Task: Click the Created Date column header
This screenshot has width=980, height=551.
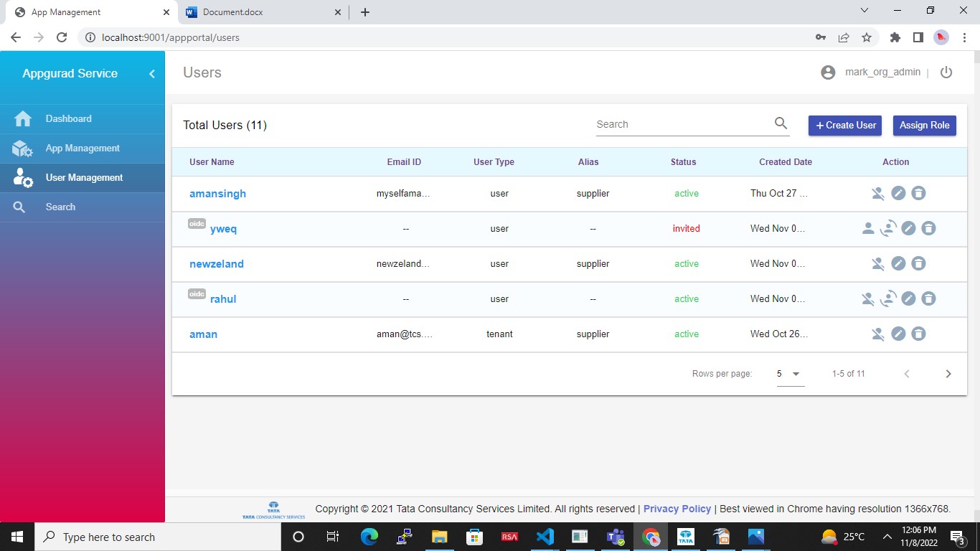Action: (786, 162)
